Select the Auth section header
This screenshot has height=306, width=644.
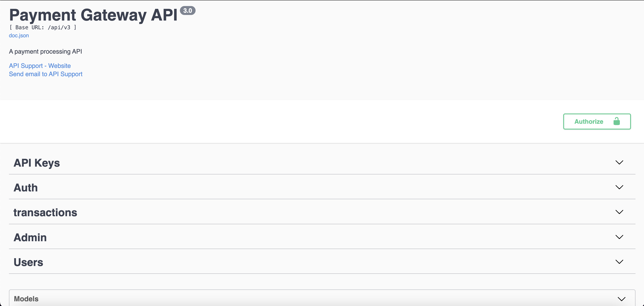[x=26, y=187]
